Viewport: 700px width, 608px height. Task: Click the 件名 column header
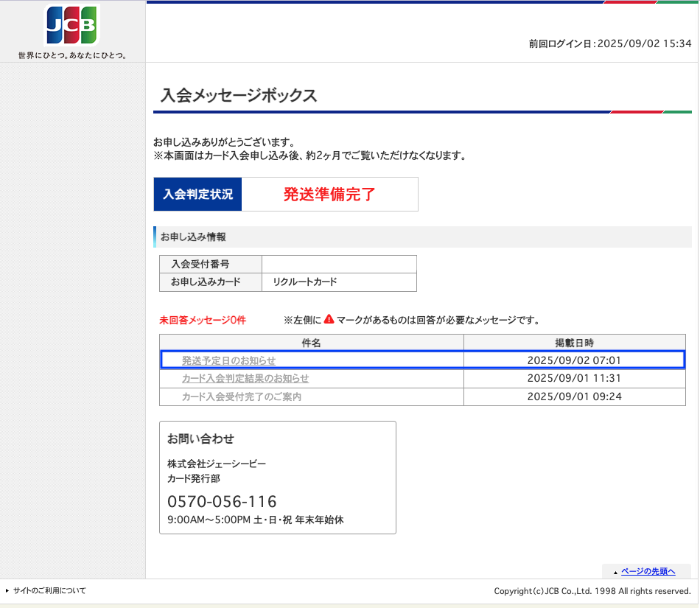[x=311, y=343]
